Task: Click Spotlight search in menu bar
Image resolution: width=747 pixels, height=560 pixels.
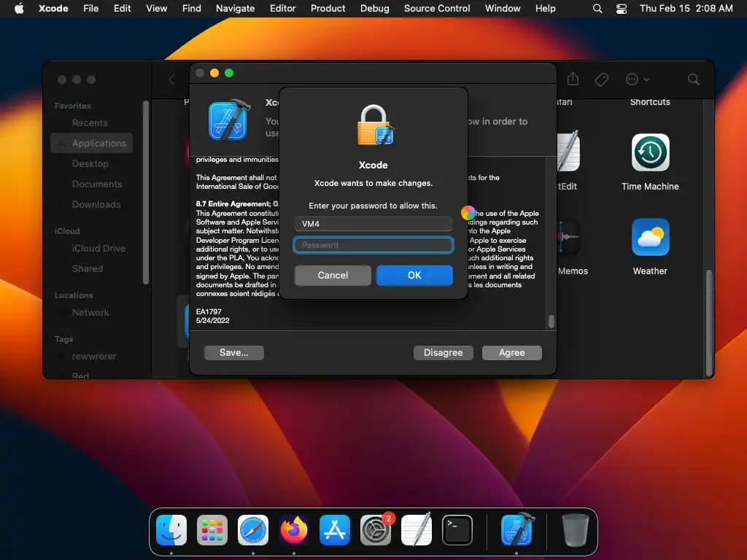Action: pos(597,8)
